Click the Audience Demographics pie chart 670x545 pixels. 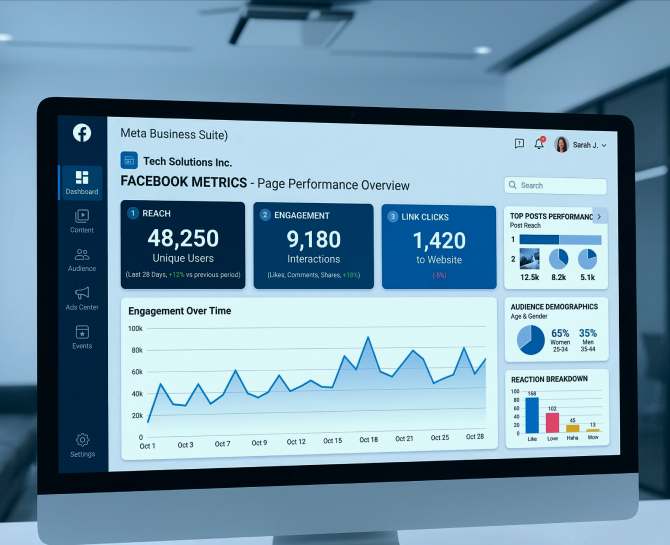[531, 340]
